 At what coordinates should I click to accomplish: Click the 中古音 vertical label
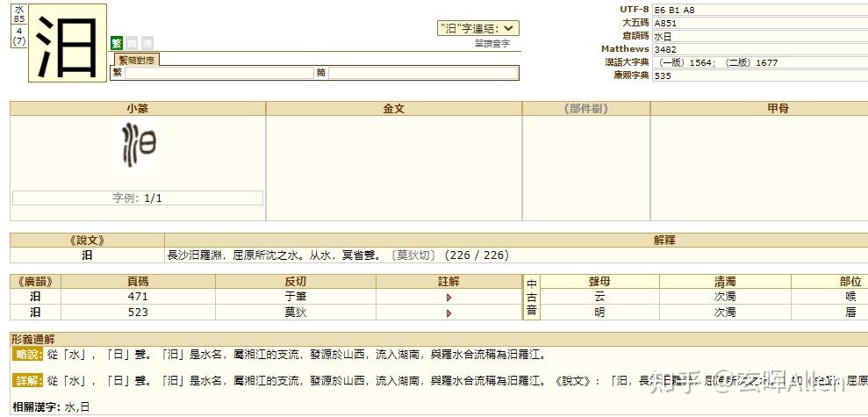(x=532, y=298)
